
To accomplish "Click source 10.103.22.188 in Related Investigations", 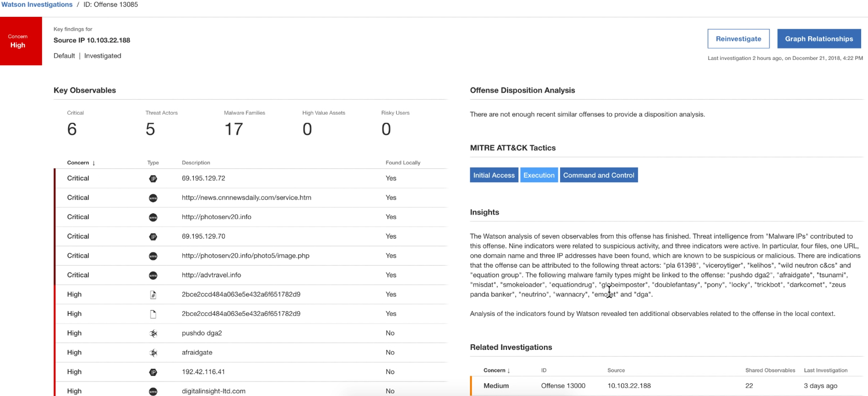I will coord(629,386).
